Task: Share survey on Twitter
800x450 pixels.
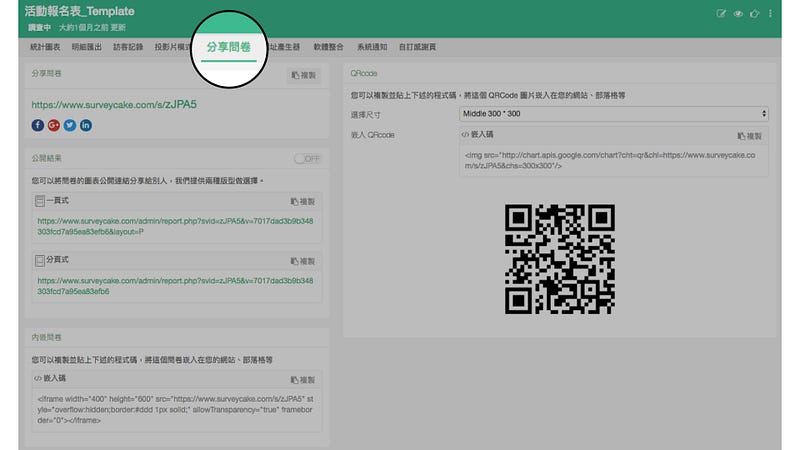Action: pyautogui.click(x=70, y=125)
